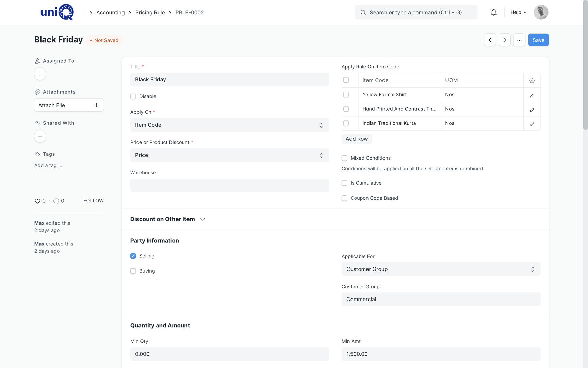Open the Apply On dropdown
The width and height of the screenshot is (588, 368).
click(229, 125)
